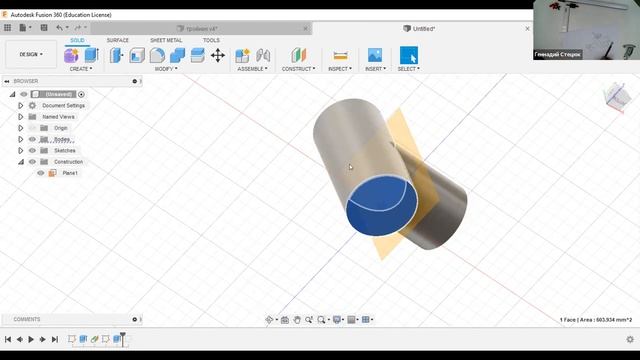Select the Shell tool
The width and height of the screenshot is (640, 360).
(x=137, y=55)
